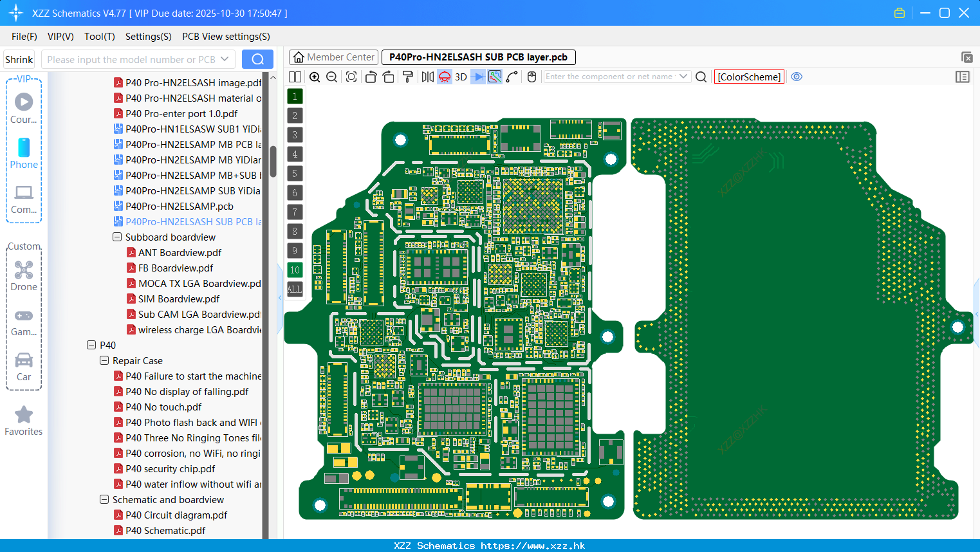The image size is (980, 552).
Task: Select the Computer category
Action: pos(24,199)
